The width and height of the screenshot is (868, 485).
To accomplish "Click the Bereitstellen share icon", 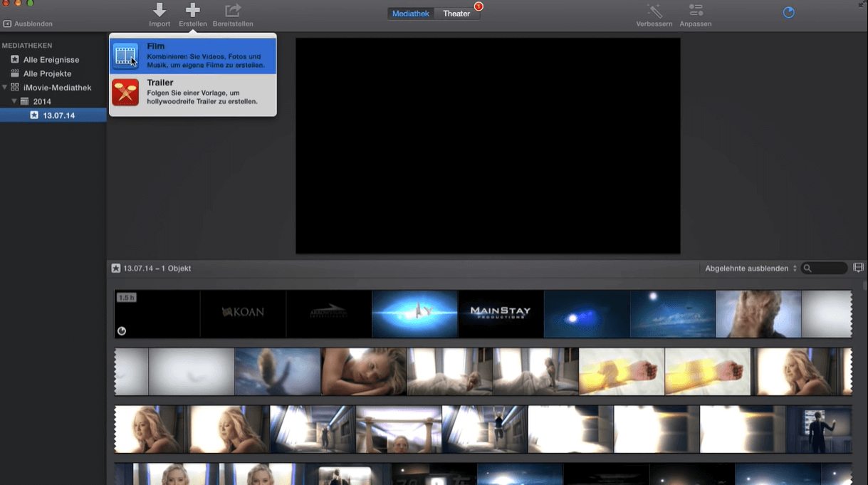I will tap(233, 10).
